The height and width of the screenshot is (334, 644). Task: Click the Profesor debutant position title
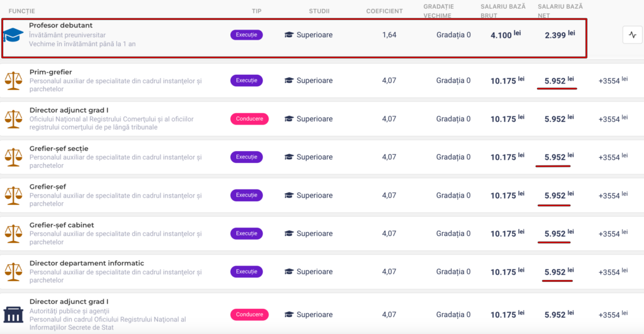pos(60,25)
